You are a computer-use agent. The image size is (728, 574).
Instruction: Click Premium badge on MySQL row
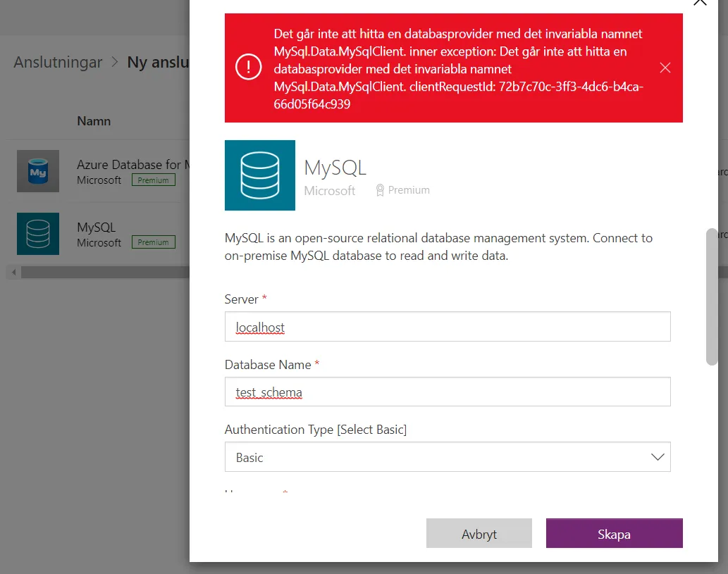[153, 242]
